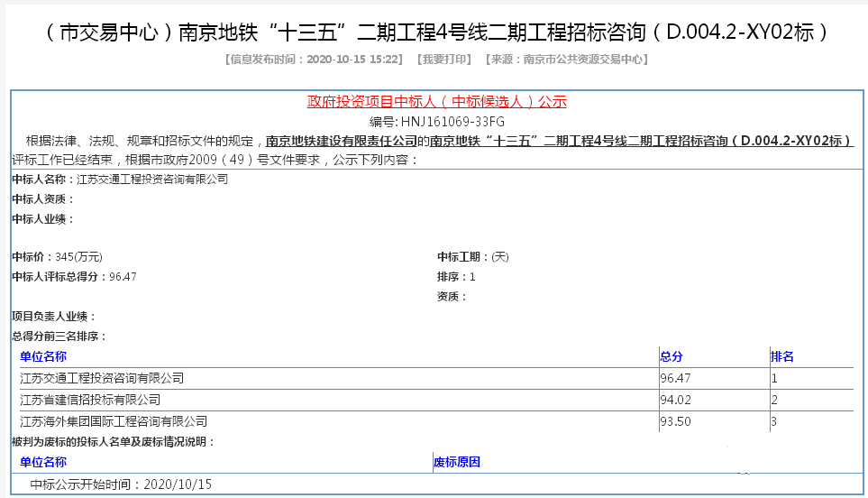Viewport: 868px width, 498px height.
Task: Click the 中标人资质 label
Action: 42,198
